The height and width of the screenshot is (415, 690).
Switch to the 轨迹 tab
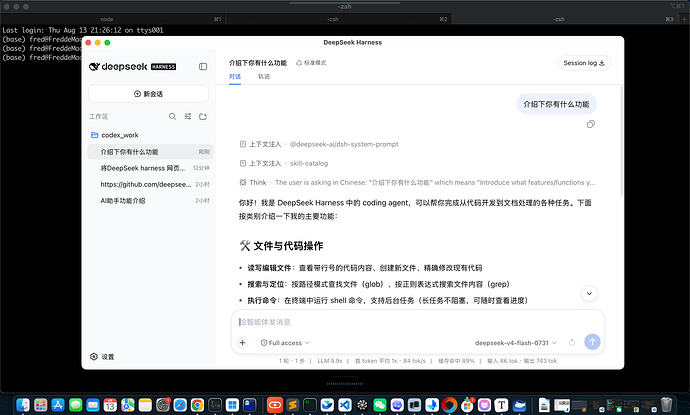click(264, 77)
